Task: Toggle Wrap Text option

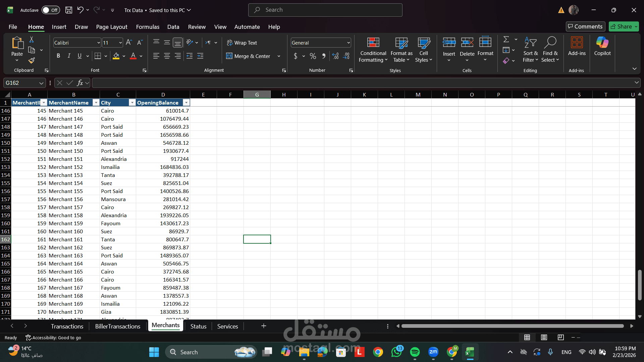Action: (x=242, y=43)
